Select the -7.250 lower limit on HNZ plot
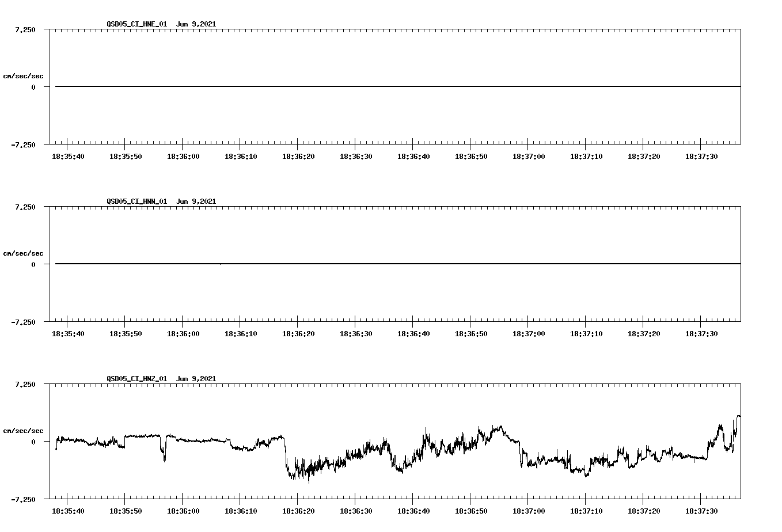Viewport: 782px width, 532px height. (24, 500)
